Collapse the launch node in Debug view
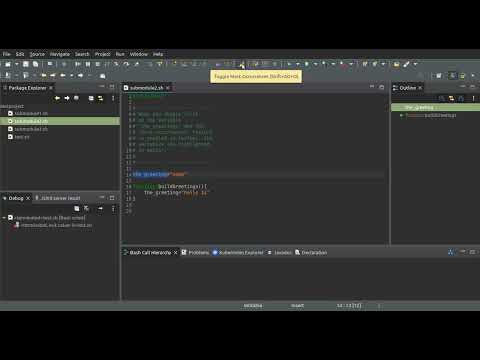480x360 pixels. (4, 218)
